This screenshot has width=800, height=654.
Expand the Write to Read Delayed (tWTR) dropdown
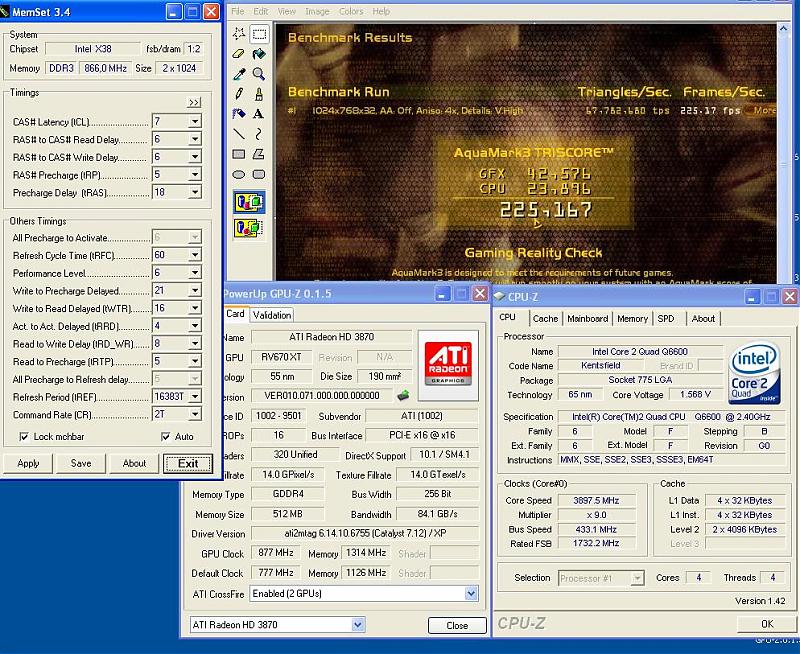click(195, 308)
